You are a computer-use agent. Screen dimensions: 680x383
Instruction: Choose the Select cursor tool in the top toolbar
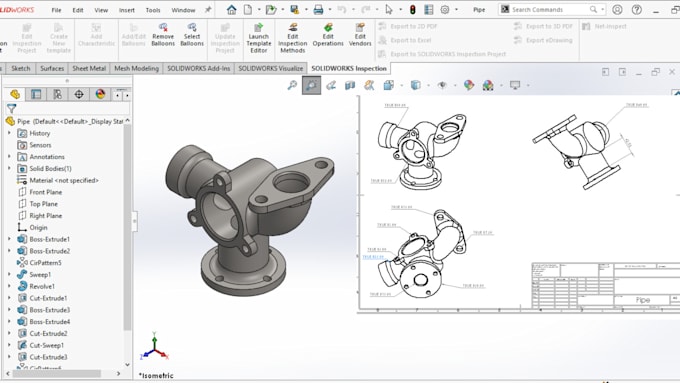coord(389,10)
